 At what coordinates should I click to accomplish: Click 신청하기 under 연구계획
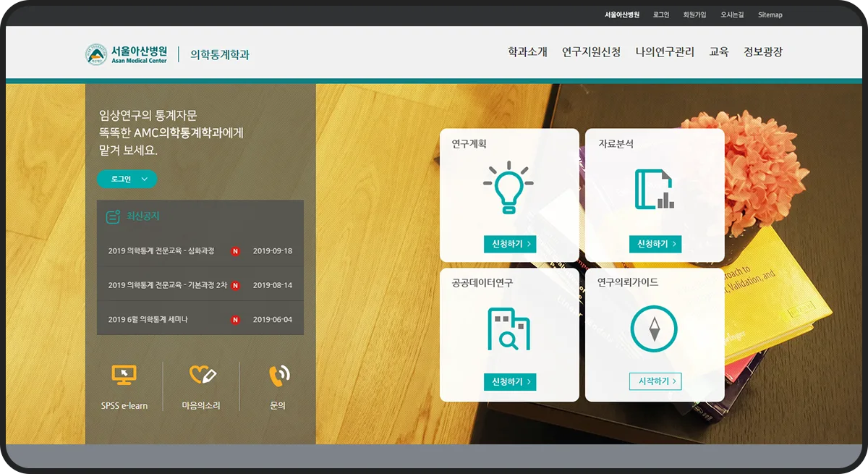click(x=510, y=244)
